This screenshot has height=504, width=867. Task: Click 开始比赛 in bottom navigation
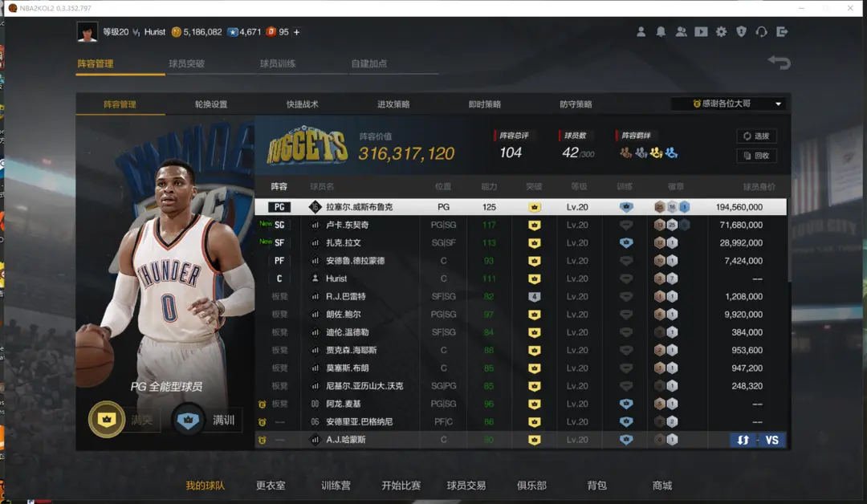coord(401,486)
